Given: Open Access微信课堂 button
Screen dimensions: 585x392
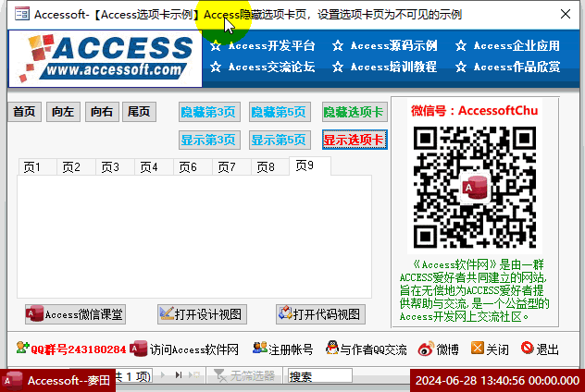Looking at the screenshot, I should coord(75,314).
